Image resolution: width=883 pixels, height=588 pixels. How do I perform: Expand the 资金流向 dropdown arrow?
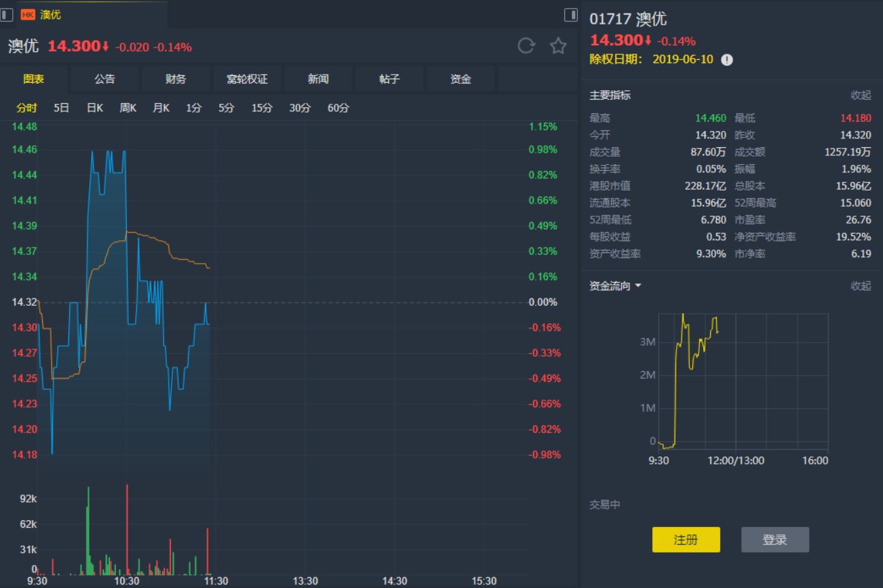(638, 286)
